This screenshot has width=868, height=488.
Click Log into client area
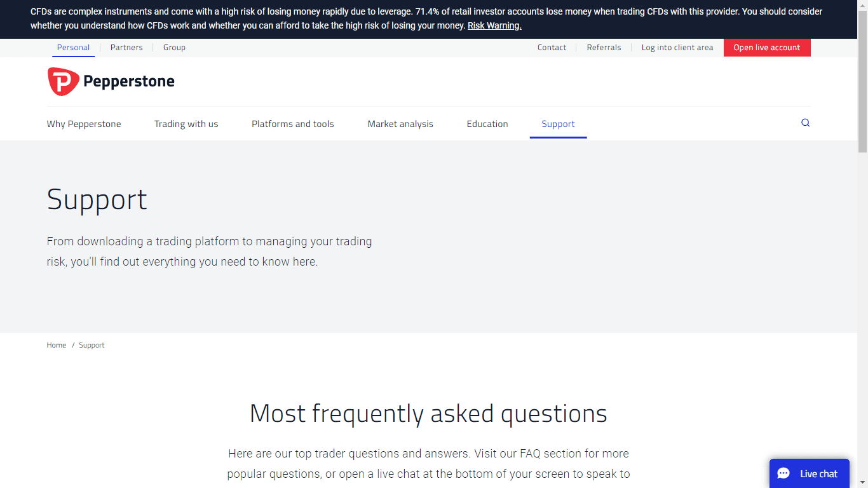[x=677, y=47]
